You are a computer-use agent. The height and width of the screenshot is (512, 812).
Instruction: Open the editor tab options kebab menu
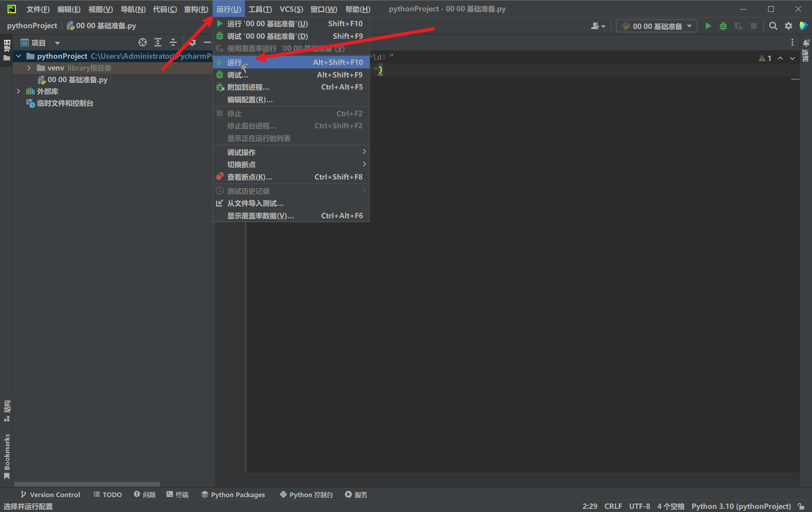(792, 42)
